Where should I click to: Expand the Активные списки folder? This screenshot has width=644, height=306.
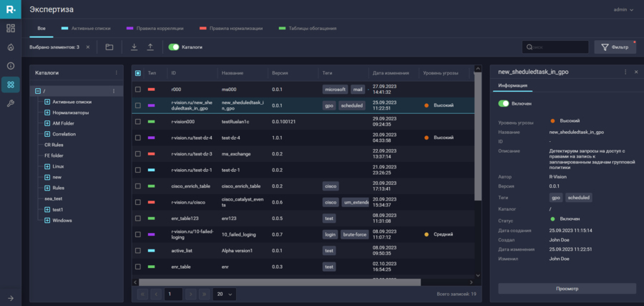(47, 102)
